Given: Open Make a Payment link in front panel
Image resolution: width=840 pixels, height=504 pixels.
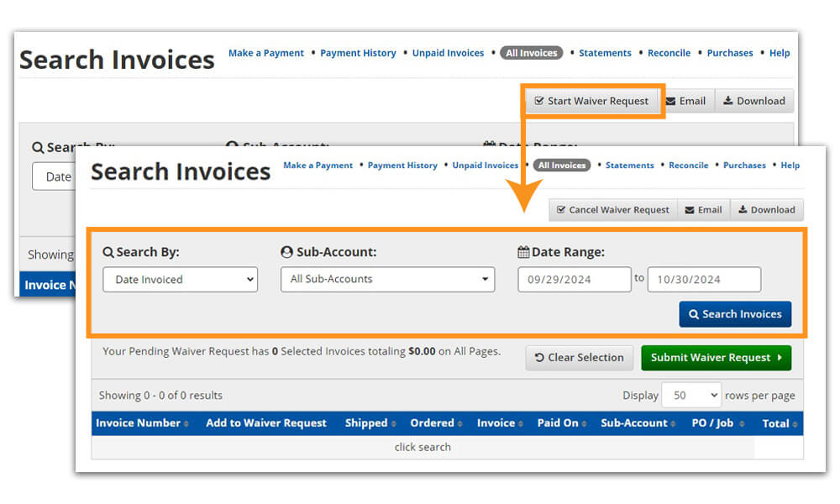Looking at the screenshot, I should click(x=318, y=165).
